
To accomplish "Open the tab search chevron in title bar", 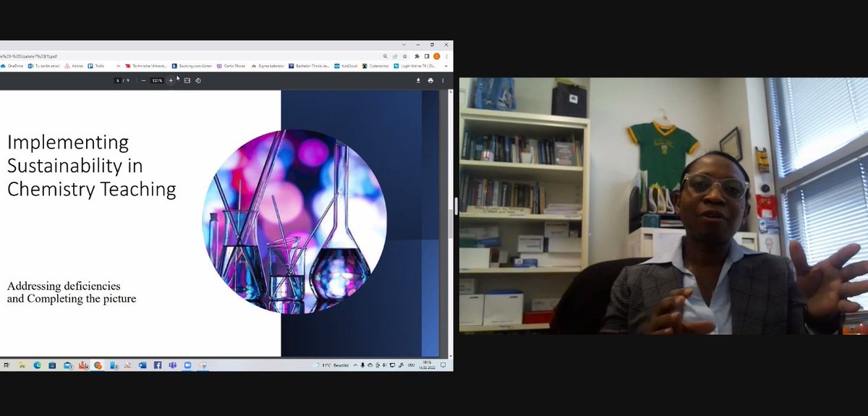I will (404, 45).
